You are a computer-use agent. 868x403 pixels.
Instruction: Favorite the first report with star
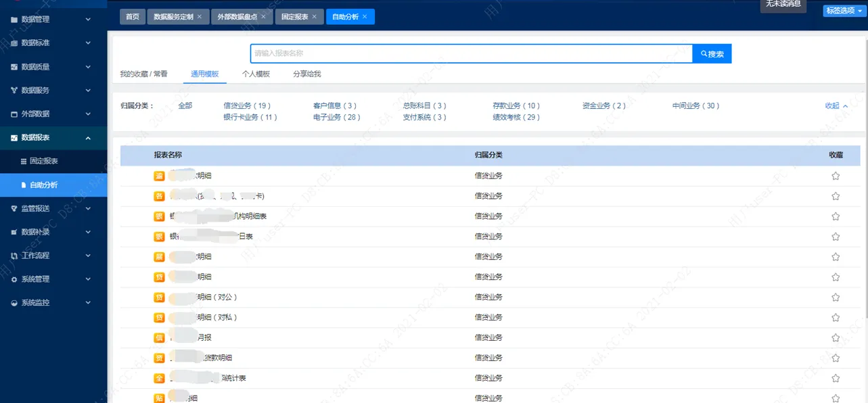pos(836,176)
